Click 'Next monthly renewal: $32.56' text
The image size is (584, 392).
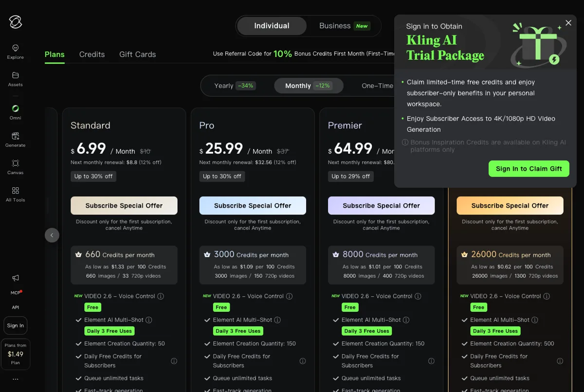coord(248,162)
